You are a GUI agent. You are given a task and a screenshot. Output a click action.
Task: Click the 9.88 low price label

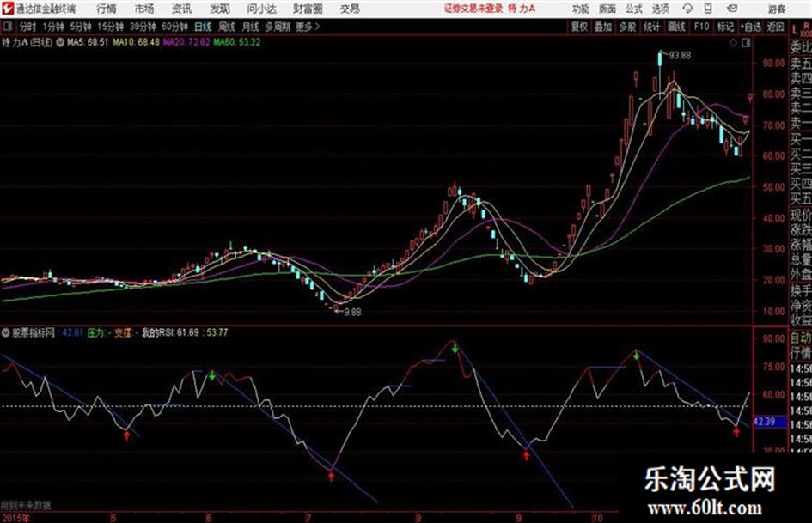pyautogui.click(x=352, y=312)
